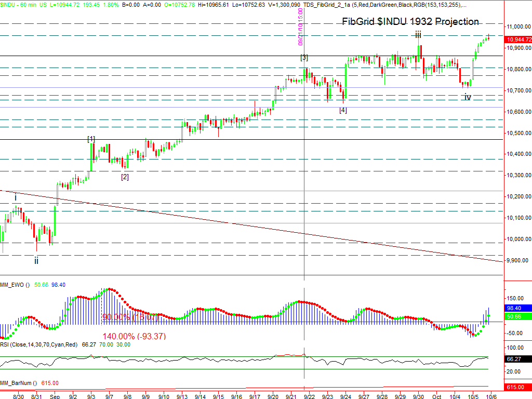The width and height of the screenshot is (532, 399).
Task: Select the wave iii label at the peak
Action: click(x=418, y=35)
